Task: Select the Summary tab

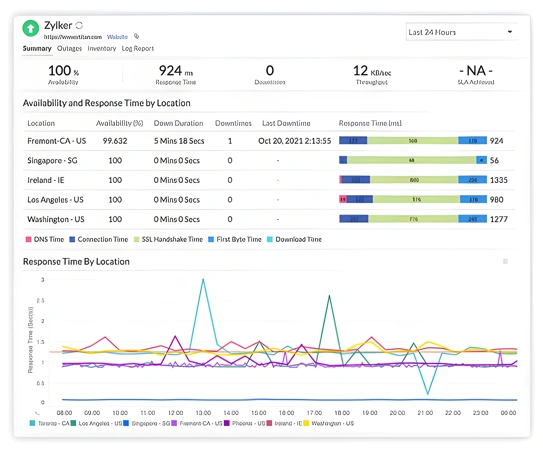Action: [x=37, y=48]
